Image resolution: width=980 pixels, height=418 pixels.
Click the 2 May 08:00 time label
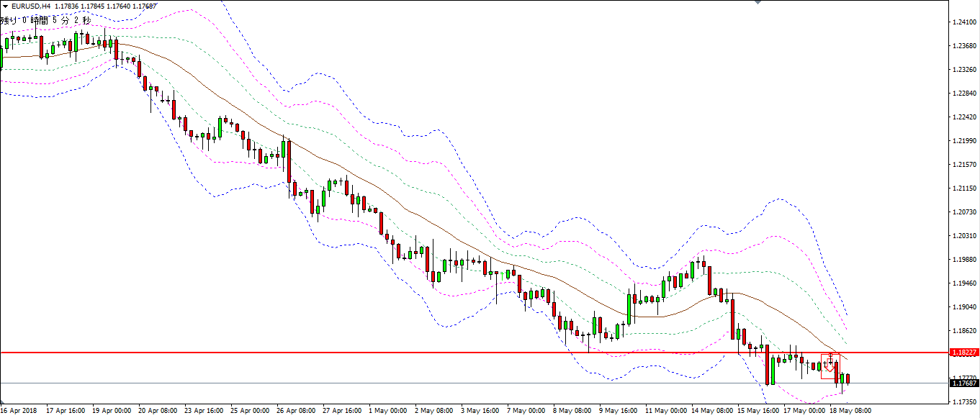point(433,412)
